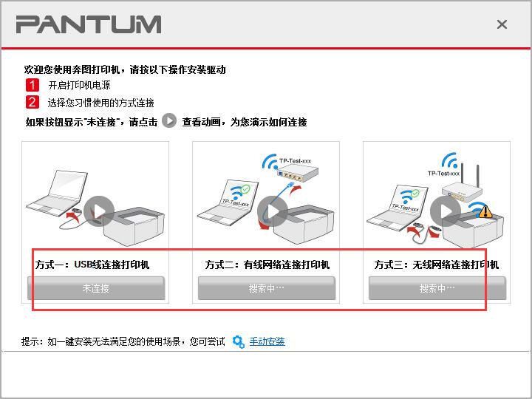Click the red step 1 badge
The height and width of the screenshot is (399, 532).
click(x=33, y=85)
